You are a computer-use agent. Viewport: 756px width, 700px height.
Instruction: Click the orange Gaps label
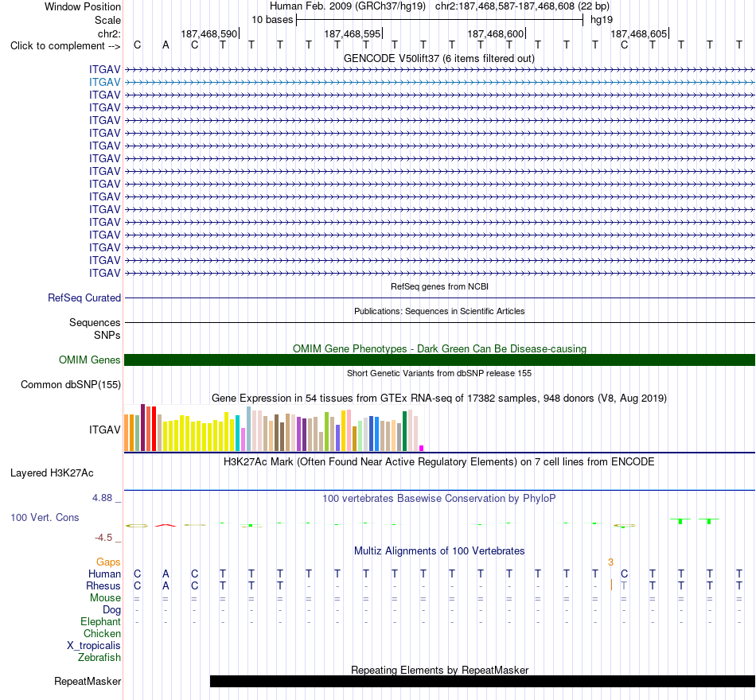108,562
